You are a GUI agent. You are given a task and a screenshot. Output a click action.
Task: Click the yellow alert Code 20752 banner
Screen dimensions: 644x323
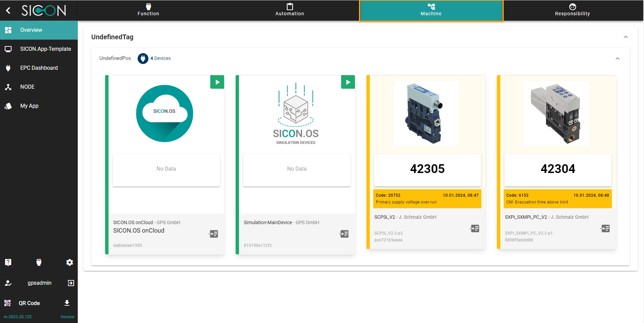[427, 199]
